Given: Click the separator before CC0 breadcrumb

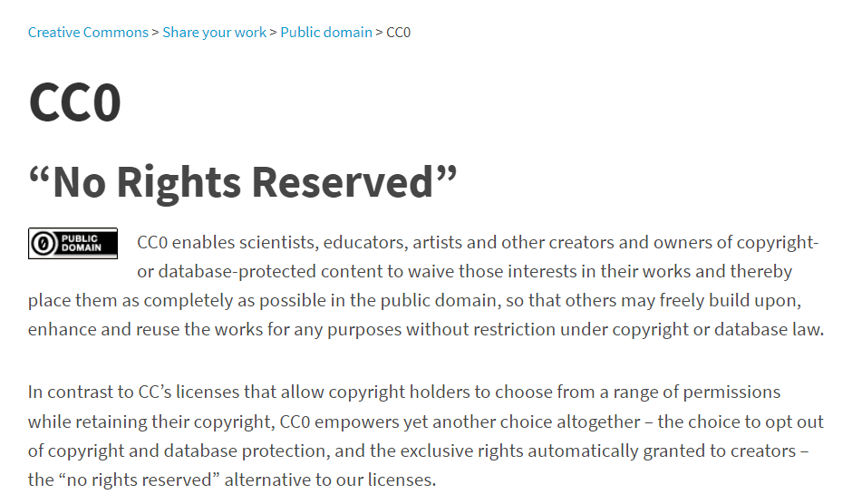Looking at the screenshot, I should 379,33.
